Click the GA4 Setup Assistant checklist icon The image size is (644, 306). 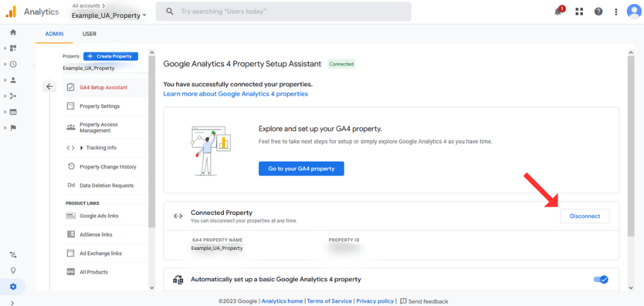[x=71, y=88]
